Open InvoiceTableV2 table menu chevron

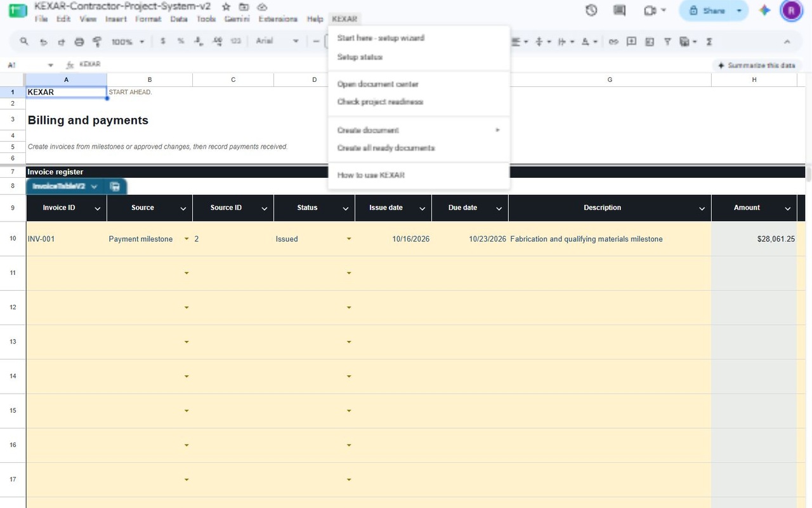point(94,187)
